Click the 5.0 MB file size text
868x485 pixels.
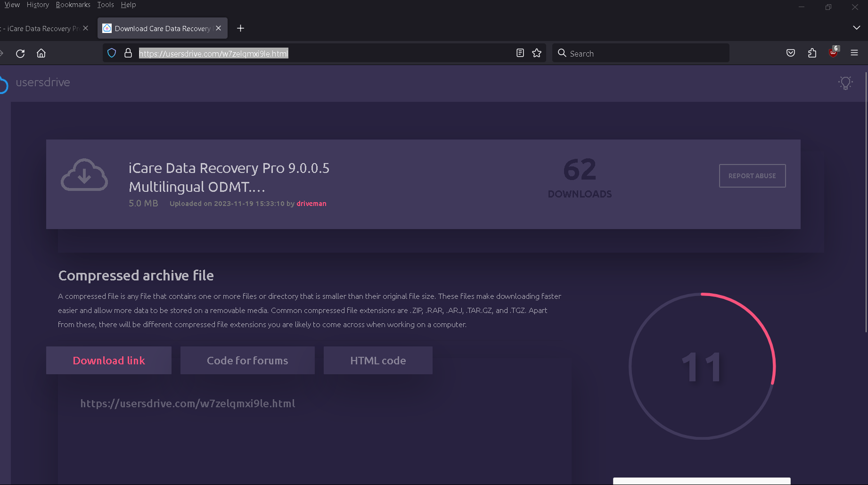(x=143, y=203)
